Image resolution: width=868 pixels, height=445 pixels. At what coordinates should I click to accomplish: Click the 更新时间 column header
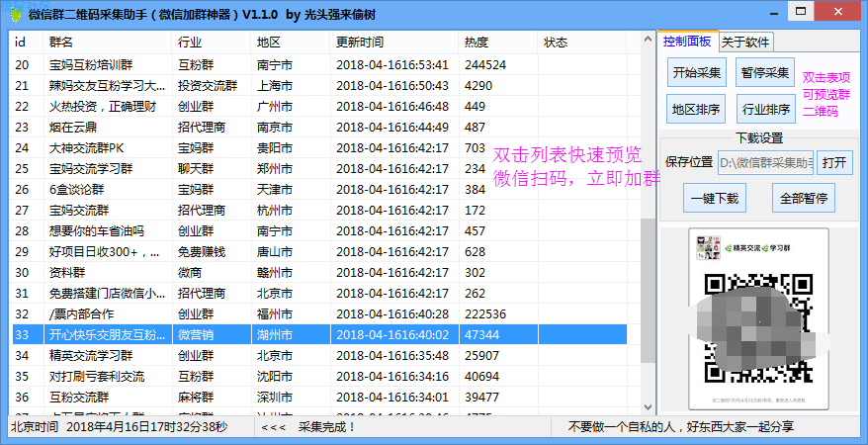[394, 43]
